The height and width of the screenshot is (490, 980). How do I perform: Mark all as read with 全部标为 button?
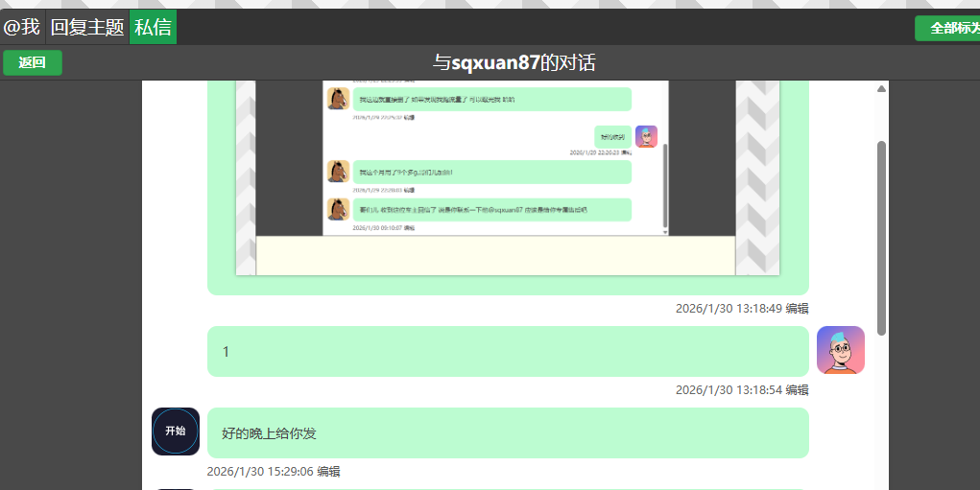pyautogui.click(x=948, y=28)
